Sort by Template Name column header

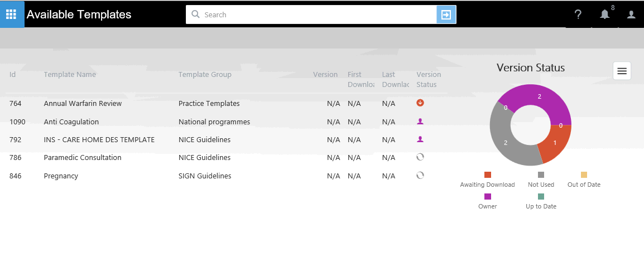click(70, 75)
